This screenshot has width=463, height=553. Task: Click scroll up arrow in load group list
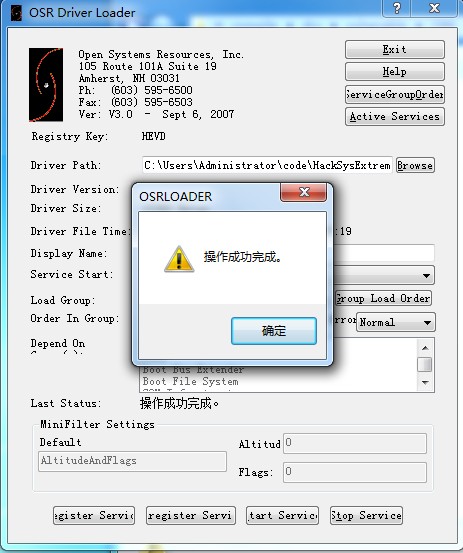(x=425, y=348)
